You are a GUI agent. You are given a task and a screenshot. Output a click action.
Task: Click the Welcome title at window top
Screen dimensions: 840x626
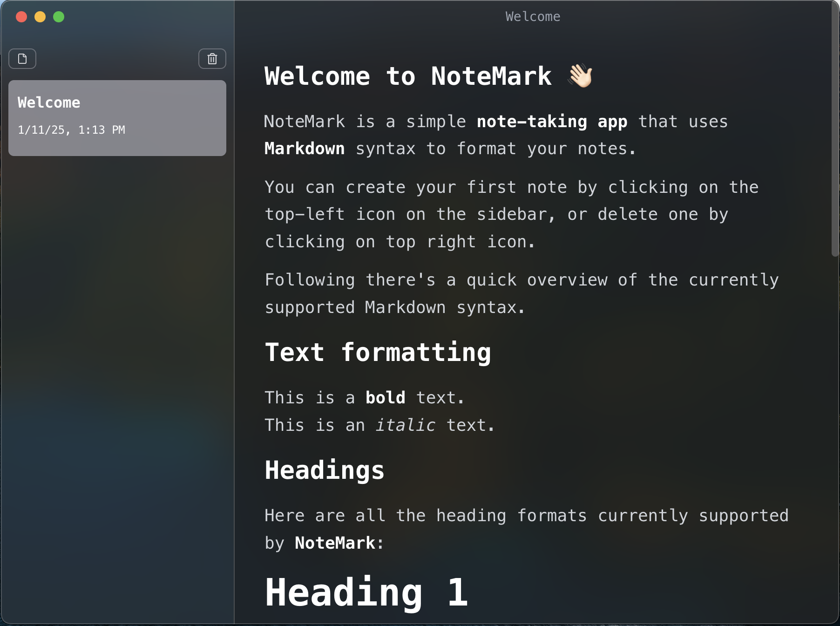pyautogui.click(x=533, y=17)
